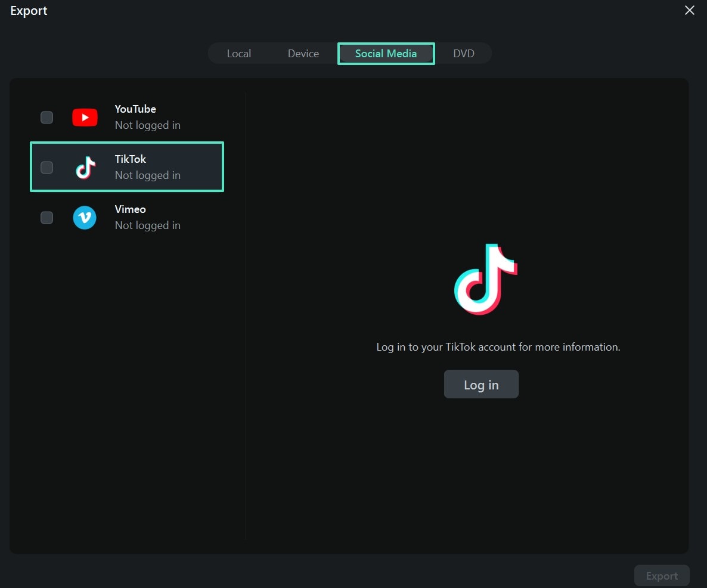Image resolution: width=707 pixels, height=588 pixels.
Task: Click the login prompt message text
Action: [x=498, y=346]
